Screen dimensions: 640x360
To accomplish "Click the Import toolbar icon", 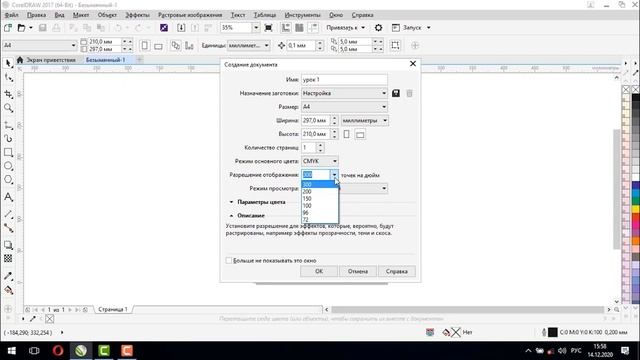I will 181,28.
